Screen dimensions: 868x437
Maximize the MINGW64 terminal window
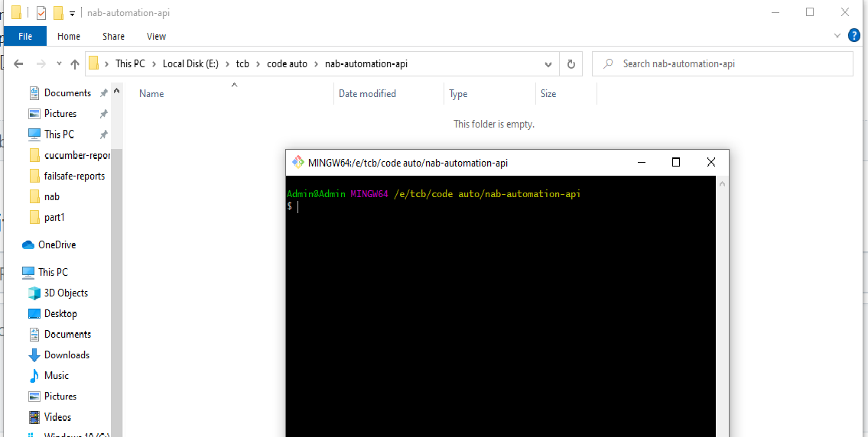click(675, 162)
